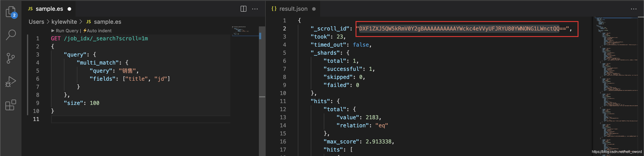Click the inner "hits": [ line 17
The width and height of the screenshot is (644, 156).
338,149
